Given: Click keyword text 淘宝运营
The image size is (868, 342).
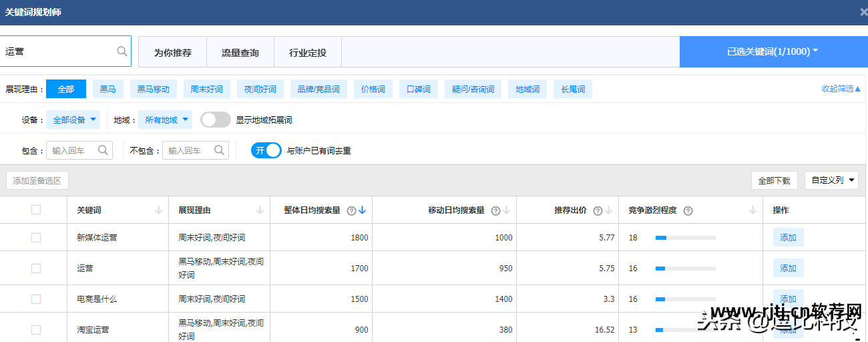Looking at the screenshot, I should point(93,329).
